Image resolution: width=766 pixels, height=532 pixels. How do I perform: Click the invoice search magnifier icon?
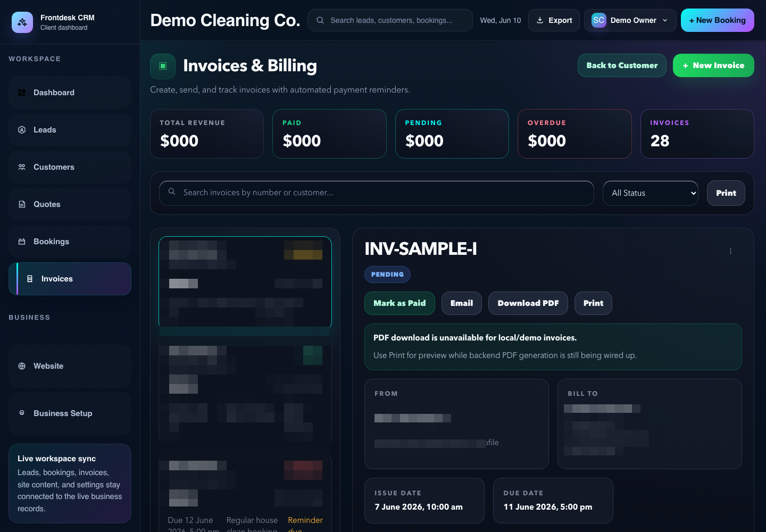click(x=172, y=192)
